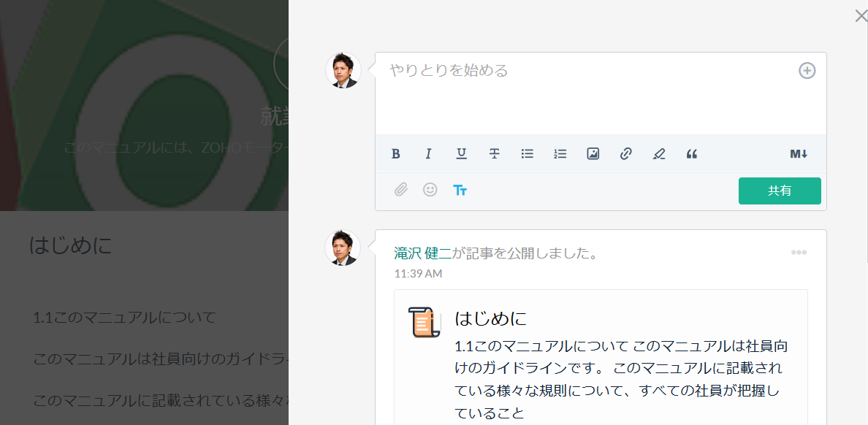Open the emoji picker

point(430,190)
